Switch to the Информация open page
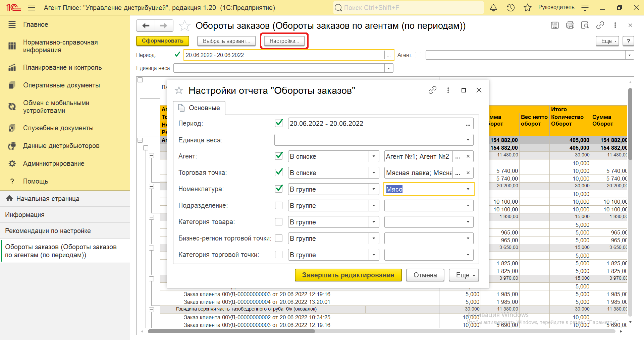 [65, 215]
